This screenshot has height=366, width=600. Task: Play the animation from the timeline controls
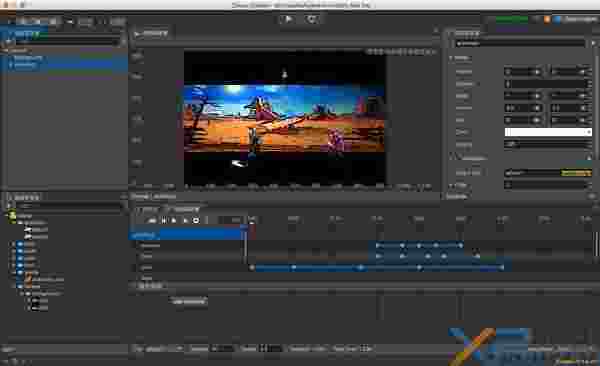(x=174, y=221)
